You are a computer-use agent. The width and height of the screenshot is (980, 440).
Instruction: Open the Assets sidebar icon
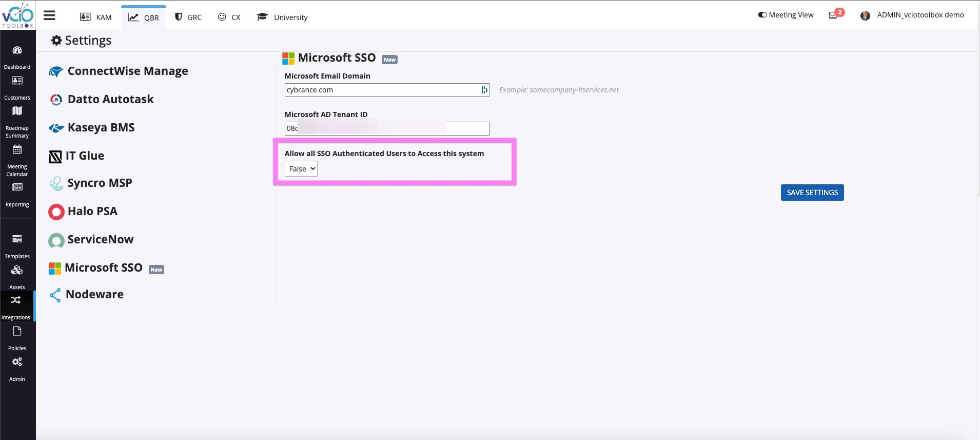tap(17, 270)
